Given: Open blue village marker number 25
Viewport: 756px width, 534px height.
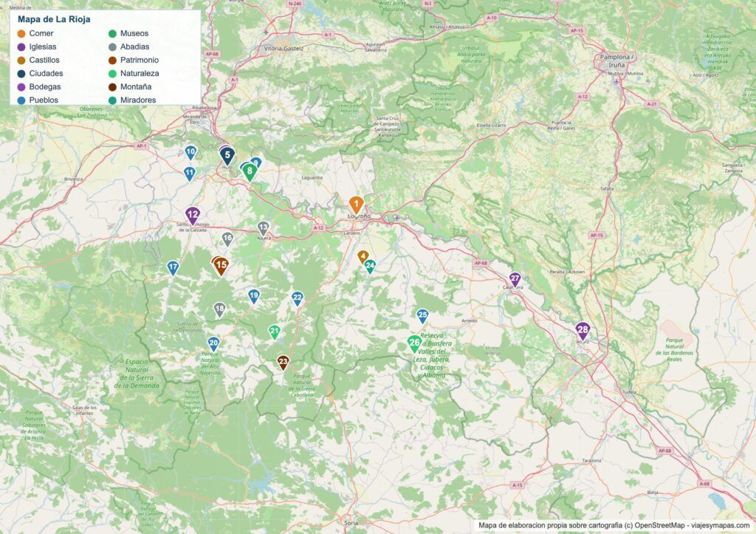Looking at the screenshot, I should coord(422,316).
